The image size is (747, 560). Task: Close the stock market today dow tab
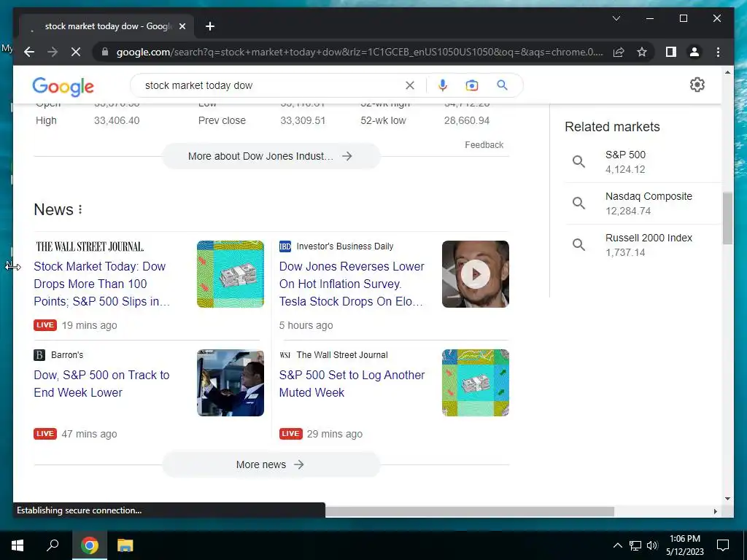(182, 26)
